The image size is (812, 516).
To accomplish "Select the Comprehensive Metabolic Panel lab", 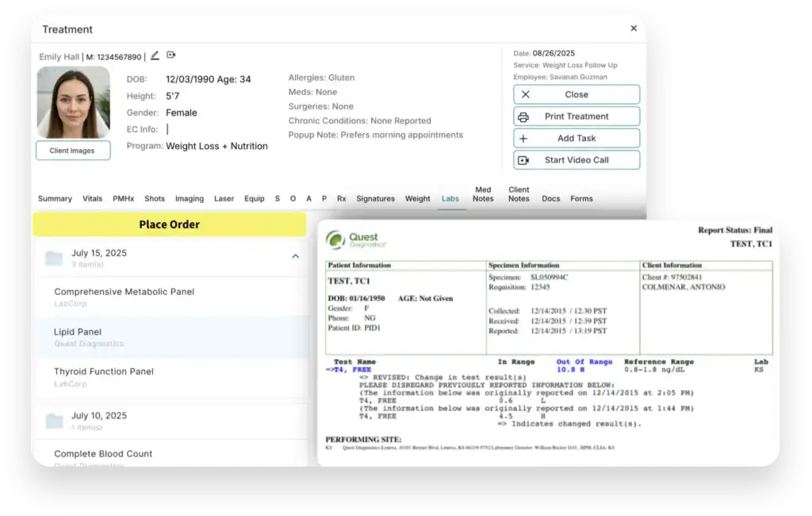I will coord(124,292).
